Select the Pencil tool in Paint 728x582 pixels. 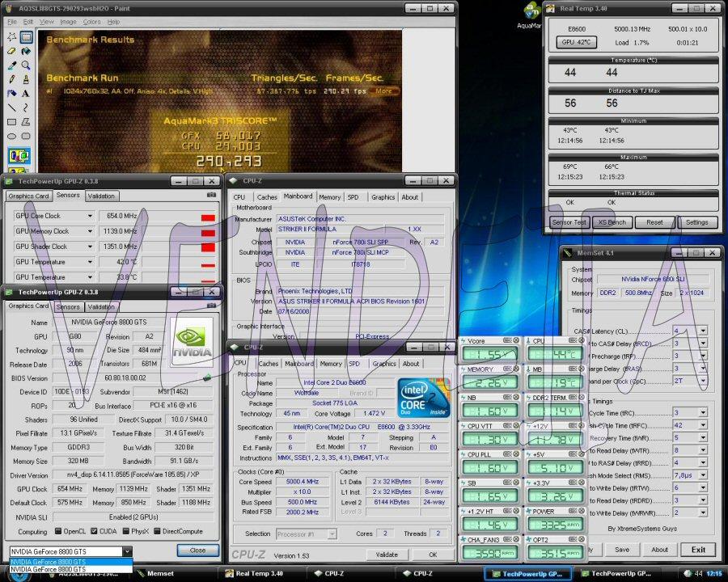click(x=11, y=79)
